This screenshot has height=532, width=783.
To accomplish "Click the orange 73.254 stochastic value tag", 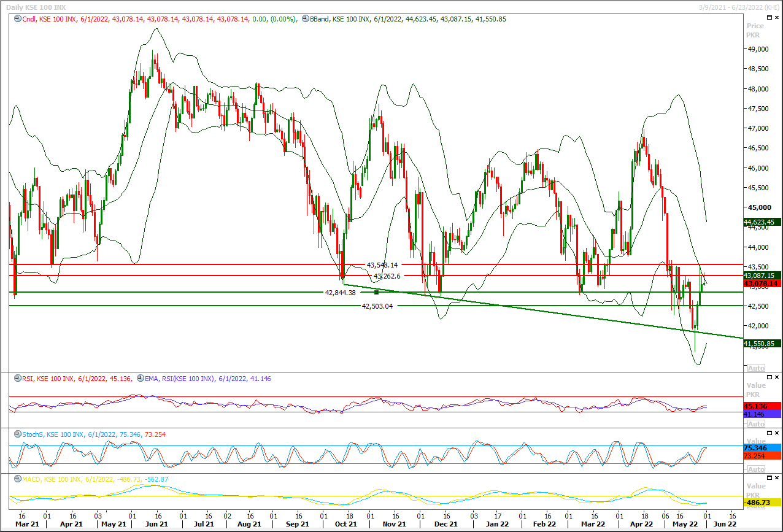I will 762,456.
